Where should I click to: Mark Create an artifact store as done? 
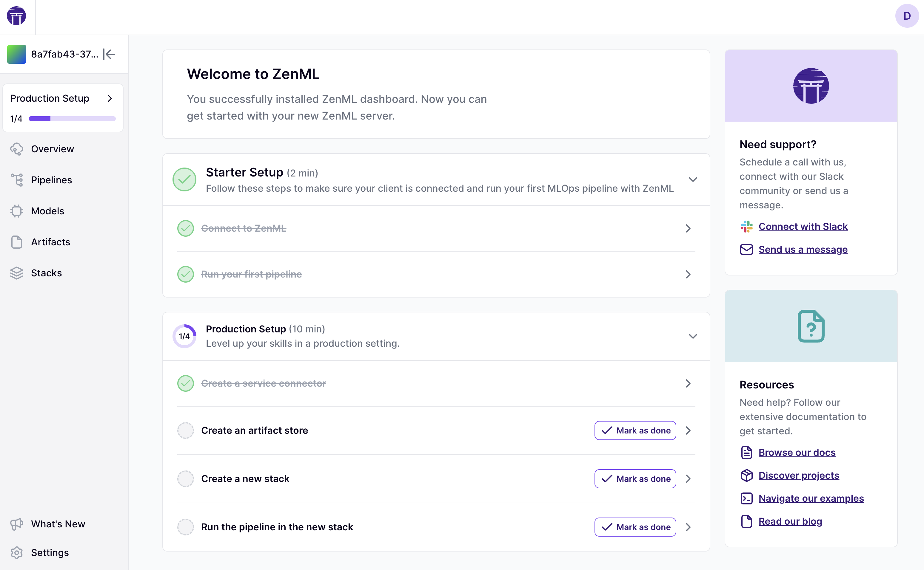[635, 430]
